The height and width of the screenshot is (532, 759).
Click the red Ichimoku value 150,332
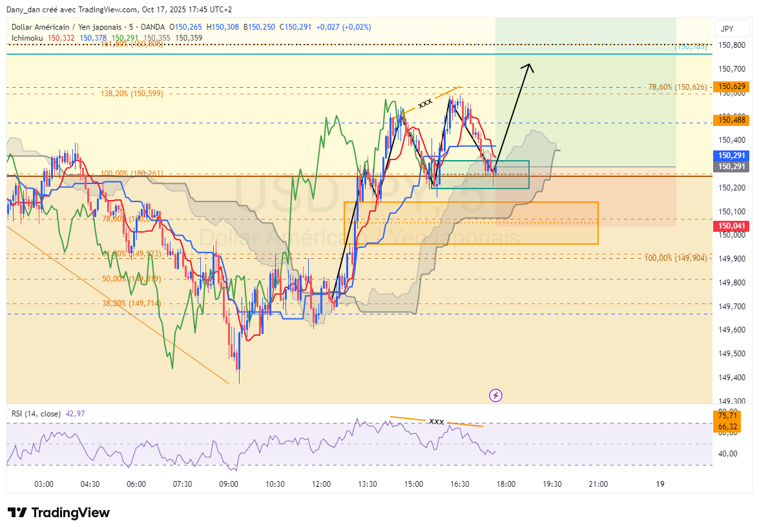61,38
